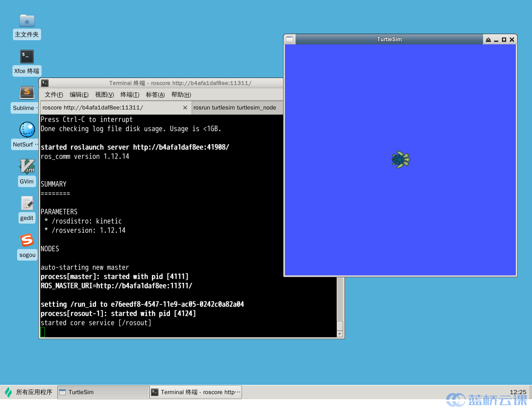The height and width of the screenshot is (414, 532).
Task: Open the 文件(F) menu in the terminal
Action: (x=54, y=95)
